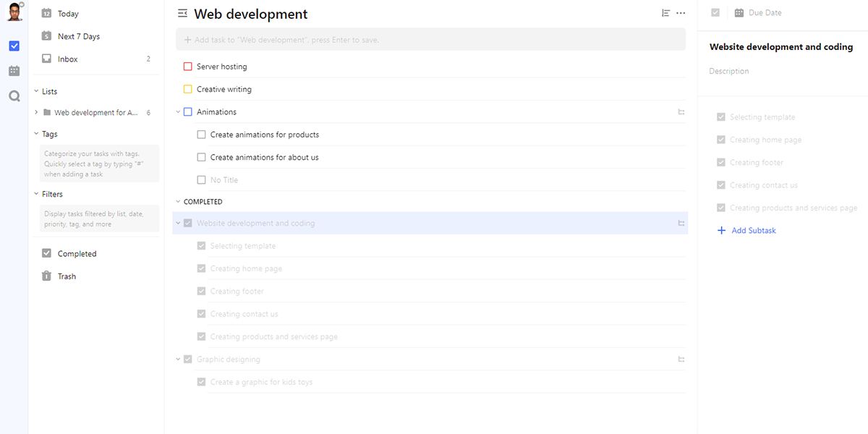
Task: Click the user profile avatar
Action: [x=14, y=12]
